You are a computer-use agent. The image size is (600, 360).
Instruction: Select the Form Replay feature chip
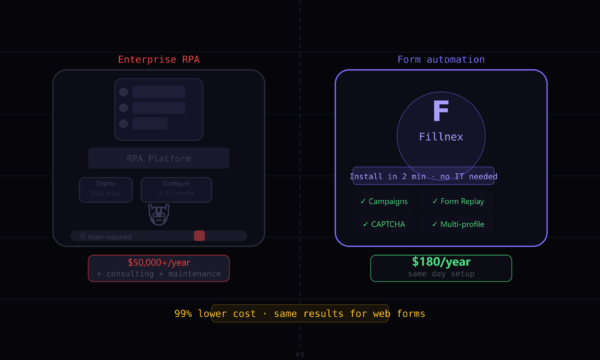click(x=458, y=201)
